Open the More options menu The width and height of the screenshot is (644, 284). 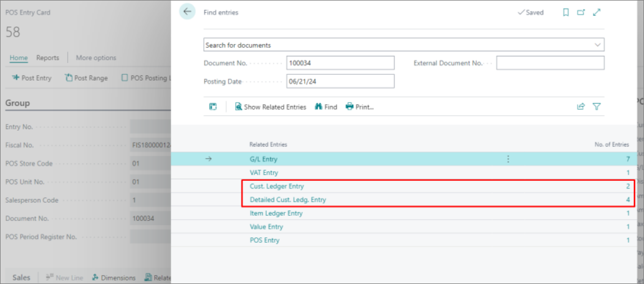(96, 57)
